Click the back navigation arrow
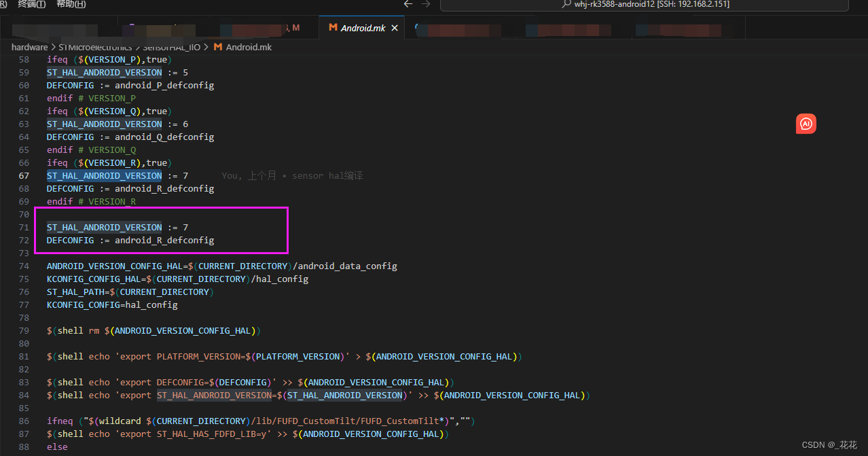 click(407, 3)
